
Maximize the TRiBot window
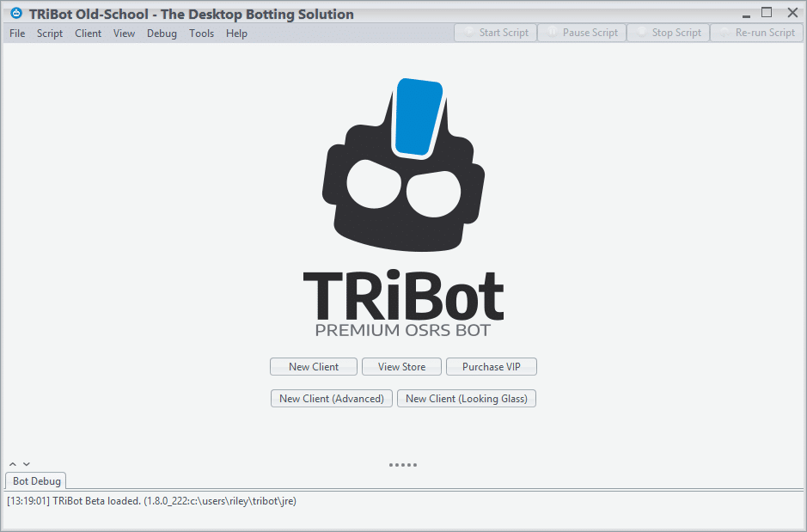coord(767,12)
